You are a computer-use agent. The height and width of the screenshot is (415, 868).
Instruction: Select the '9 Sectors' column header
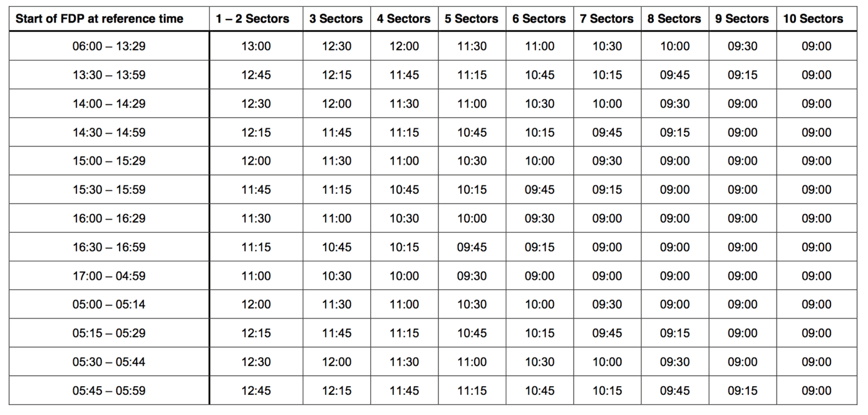[x=742, y=18]
